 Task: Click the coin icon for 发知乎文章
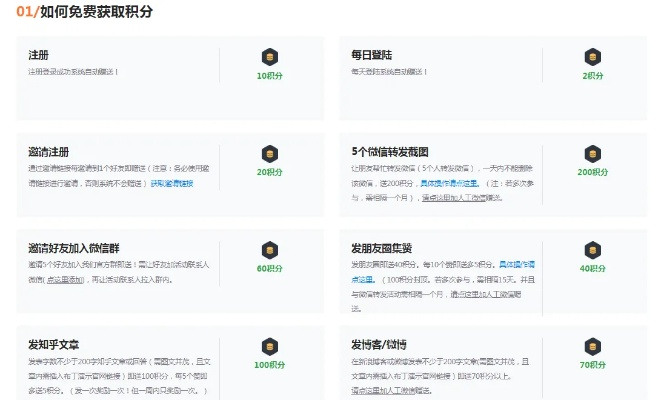point(269,346)
